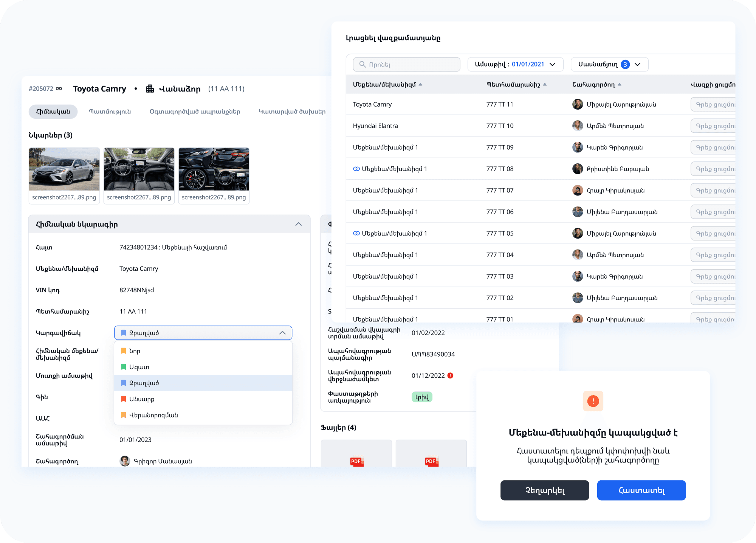This screenshot has width=756, height=543.
Task: Click the first PDF file icon
Action: coord(356,461)
